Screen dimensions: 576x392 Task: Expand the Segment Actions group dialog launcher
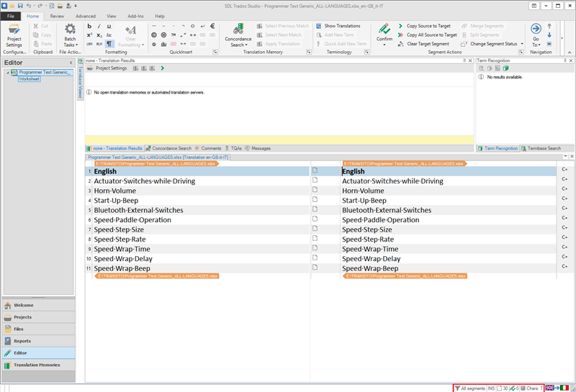(x=521, y=52)
